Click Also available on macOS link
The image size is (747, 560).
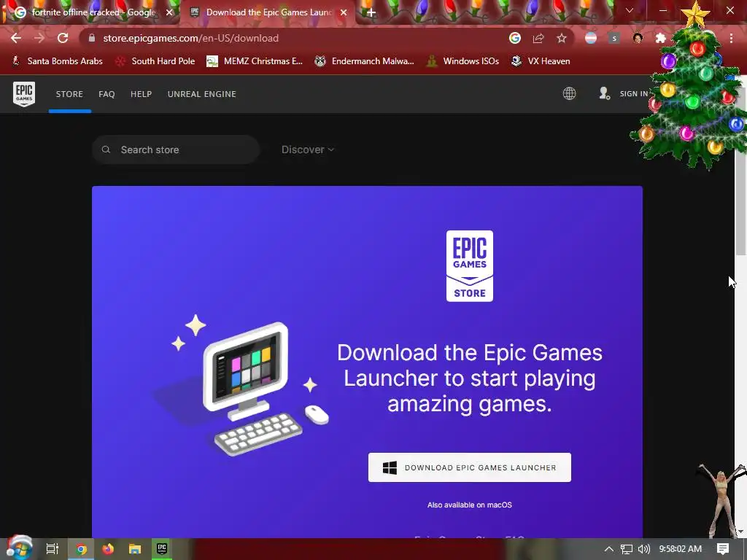(469, 505)
